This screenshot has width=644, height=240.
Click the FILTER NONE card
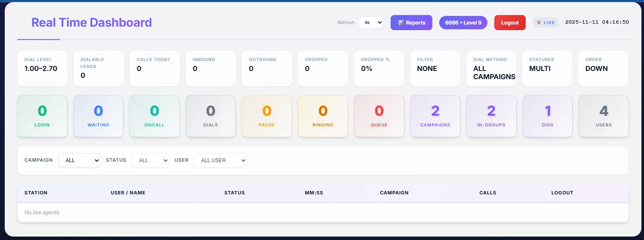pyautogui.click(x=435, y=68)
